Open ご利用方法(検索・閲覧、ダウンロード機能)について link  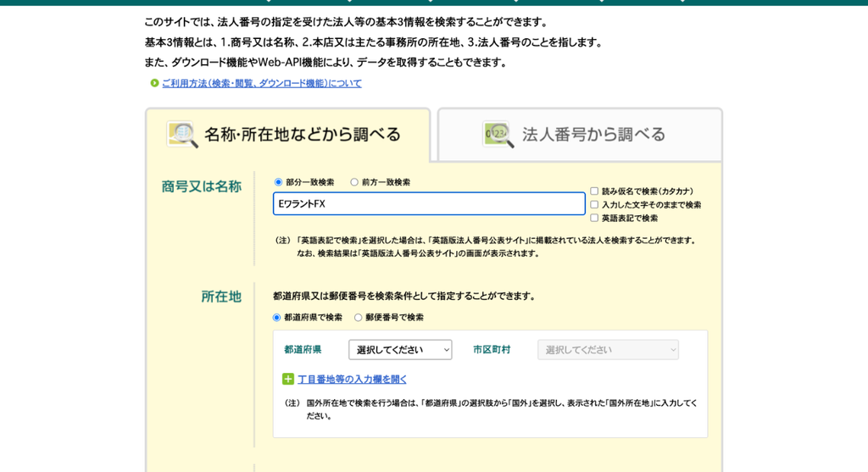[262, 83]
